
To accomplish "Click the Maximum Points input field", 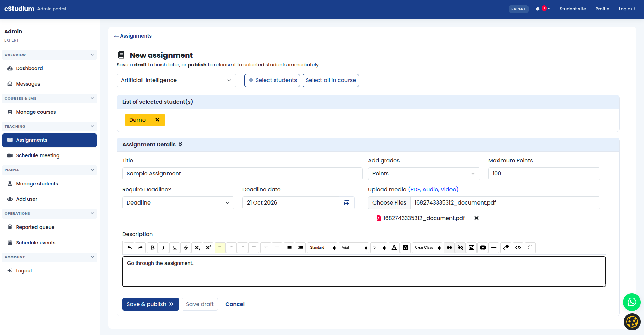I will pyautogui.click(x=544, y=174).
